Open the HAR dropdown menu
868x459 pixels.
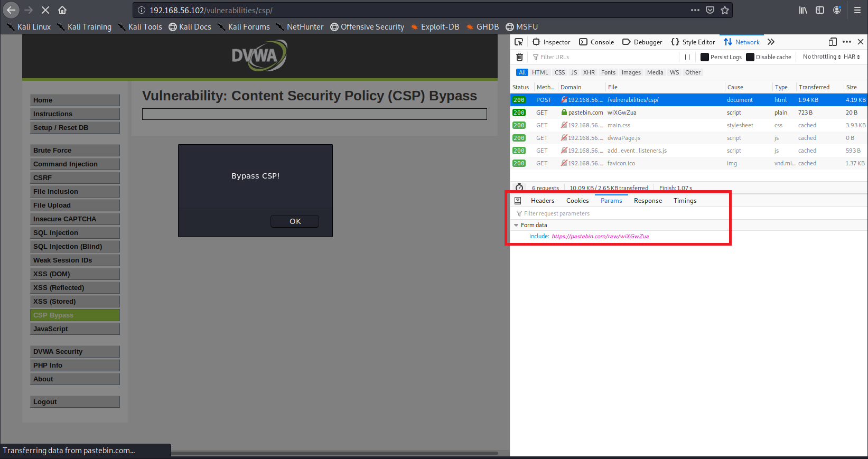[x=852, y=57]
